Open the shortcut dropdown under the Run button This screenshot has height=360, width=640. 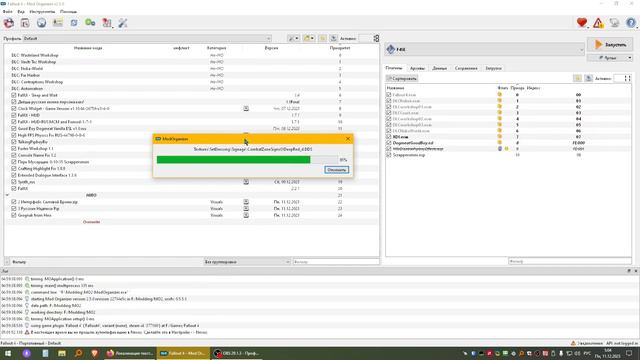[610, 58]
